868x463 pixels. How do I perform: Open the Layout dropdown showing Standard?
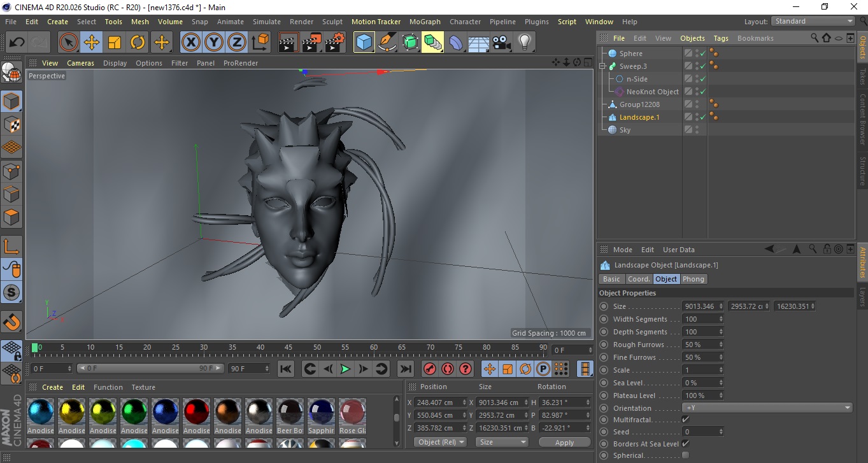coord(813,21)
